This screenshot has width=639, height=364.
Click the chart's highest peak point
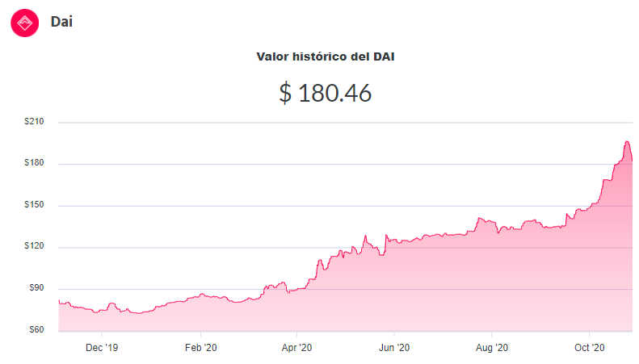[627, 142]
